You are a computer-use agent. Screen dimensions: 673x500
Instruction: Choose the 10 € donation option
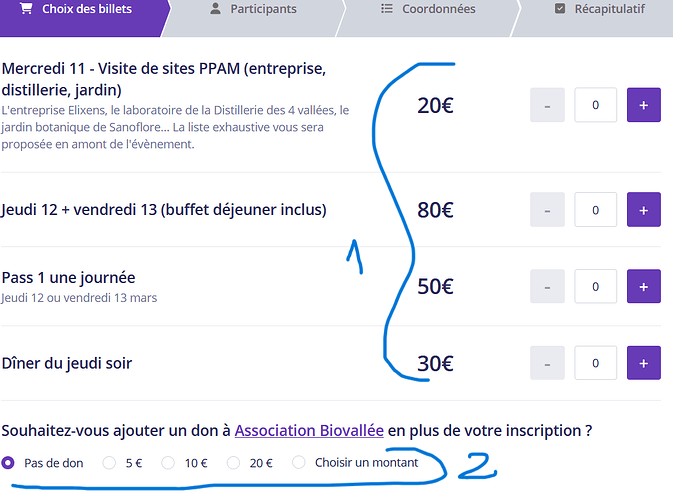[x=168, y=463]
